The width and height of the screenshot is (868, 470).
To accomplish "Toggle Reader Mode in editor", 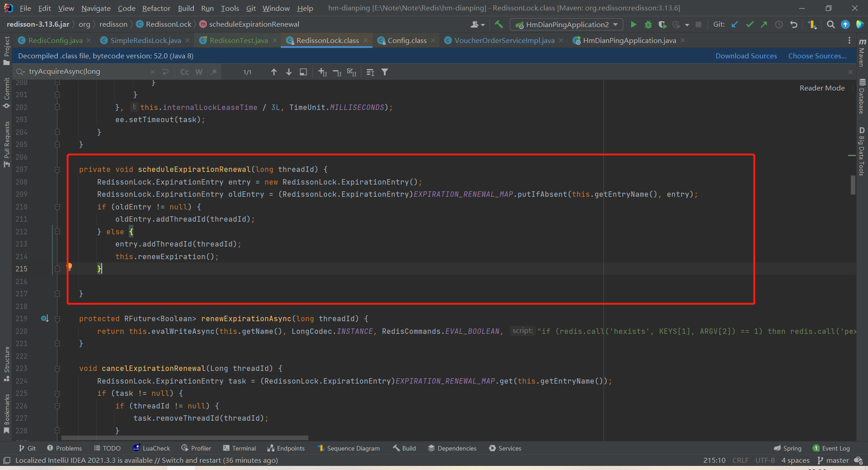I will [x=822, y=88].
